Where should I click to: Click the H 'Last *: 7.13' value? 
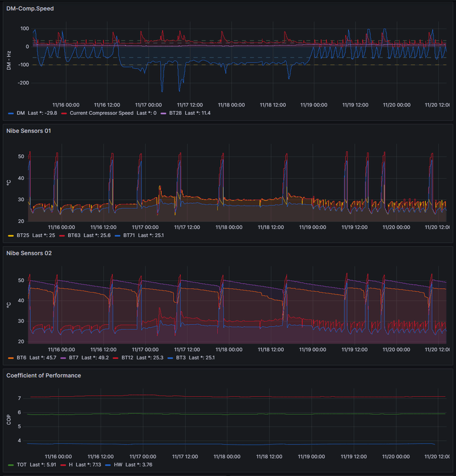pyautogui.click(x=89, y=465)
